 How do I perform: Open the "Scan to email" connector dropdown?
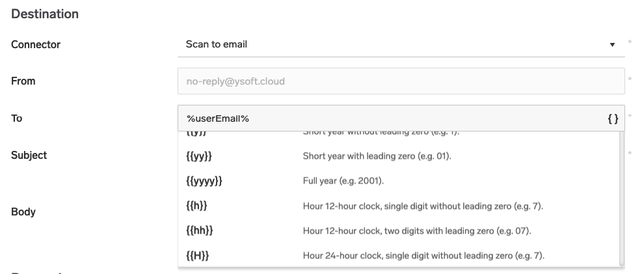390,45
